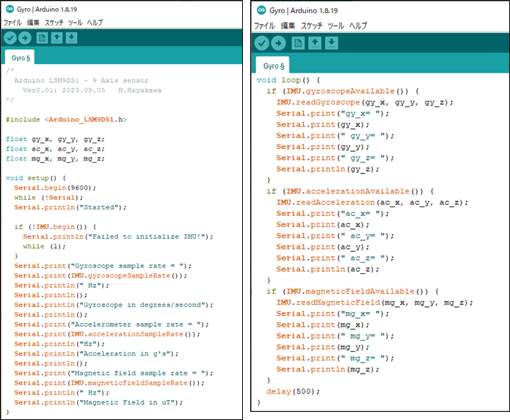Click Verify checkmark icon in left window
This screenshot has width=510, height=420.
click(x=10, y=38)
